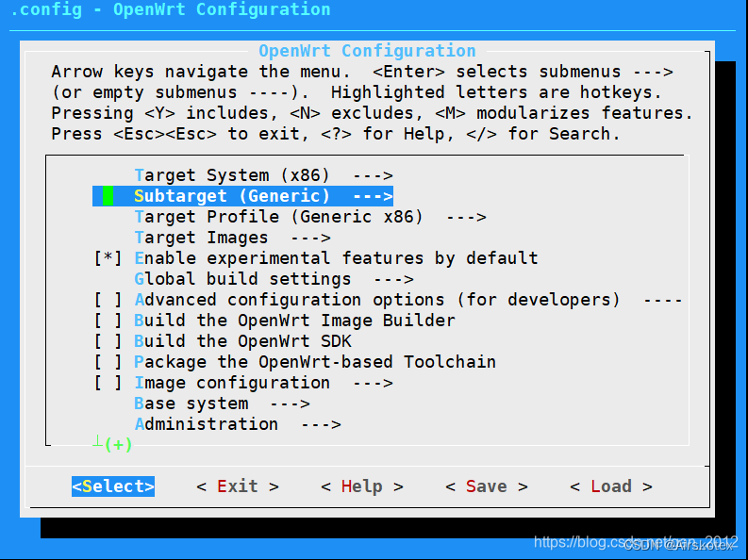This screenshot has height=560, width=748.
Task: Click the arrow after Target Images
Action: (x=310, y=238)
